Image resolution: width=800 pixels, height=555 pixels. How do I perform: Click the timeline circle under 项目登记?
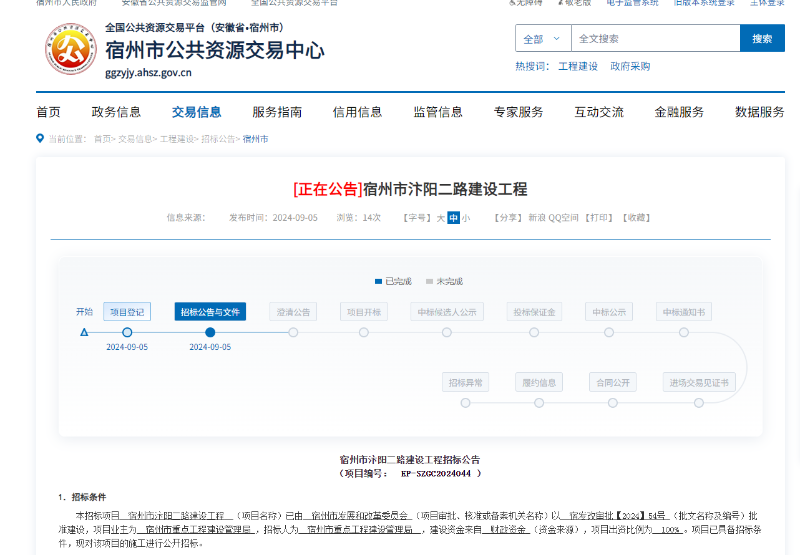click(127, 333)
